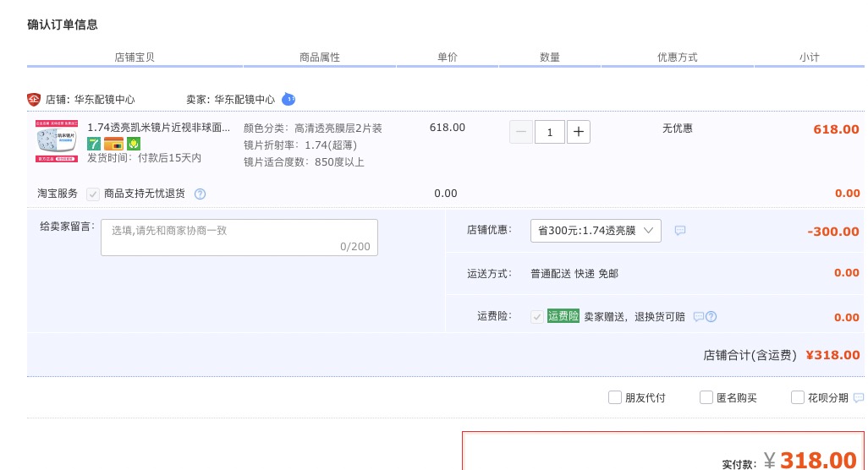Decrease quantity with the minus button
868x470 pixels.
point(521,132)
